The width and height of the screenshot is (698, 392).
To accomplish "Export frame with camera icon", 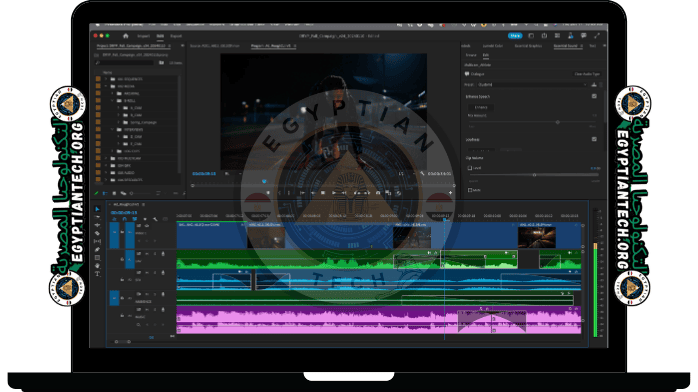I will click(378, 193).
